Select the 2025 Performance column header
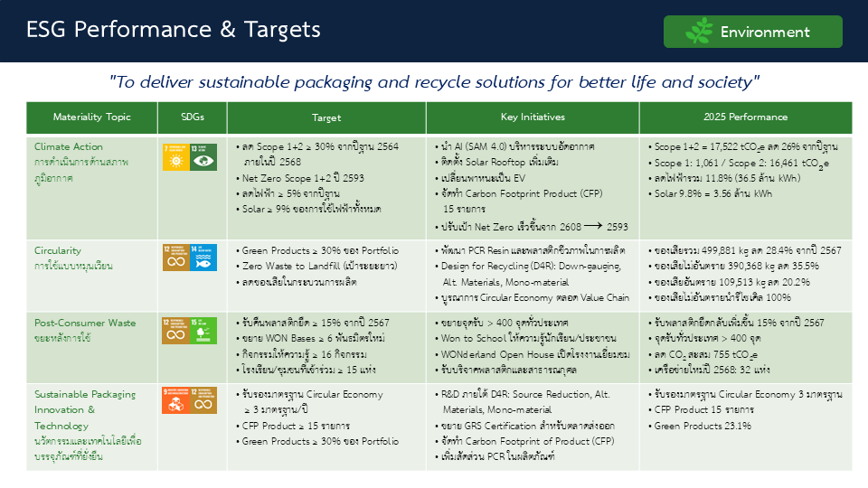Screen dimensions: 868x488 coord(746,117)
